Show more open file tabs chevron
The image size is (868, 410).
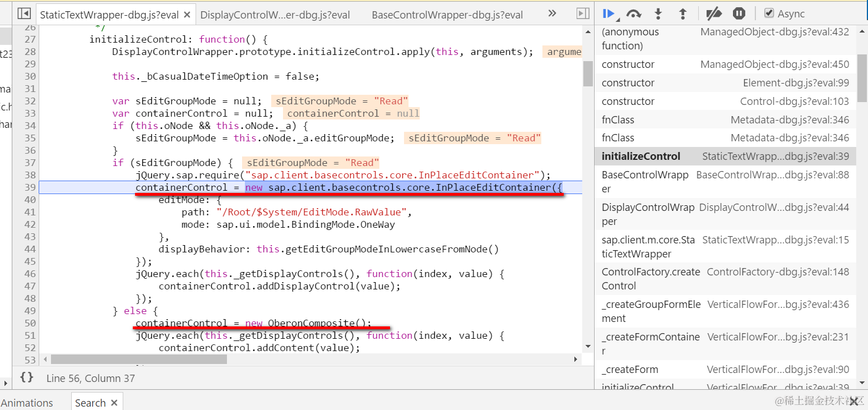coord(552,14)
